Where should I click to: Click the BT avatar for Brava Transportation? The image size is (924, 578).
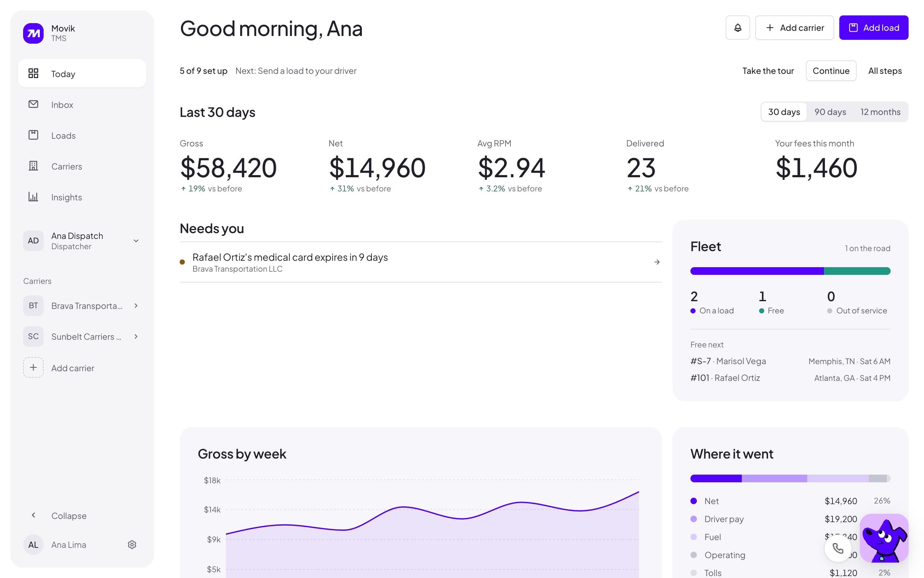(33, 305)
